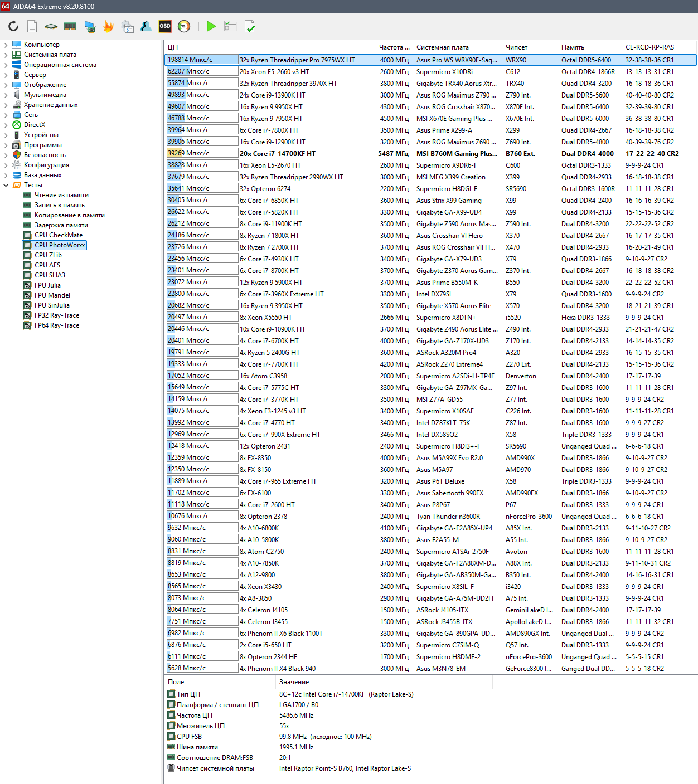
Task: Select the 20x Core i7-14700KF HT row
Action: click(430, 154)
